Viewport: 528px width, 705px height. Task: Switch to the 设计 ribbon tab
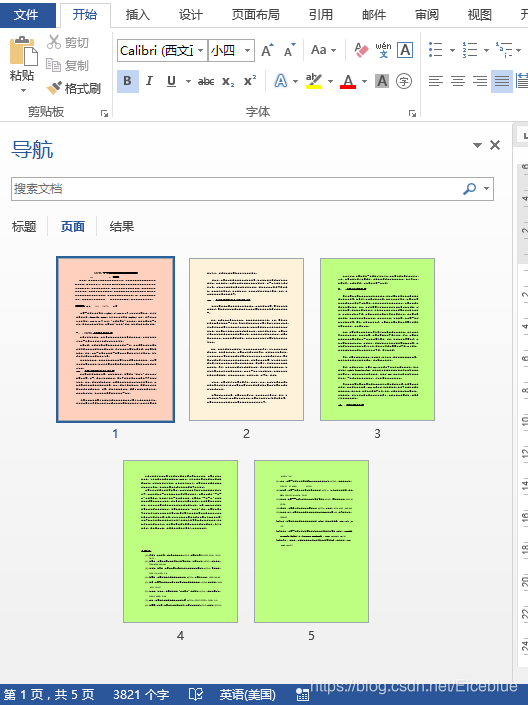tap(191, 15)
